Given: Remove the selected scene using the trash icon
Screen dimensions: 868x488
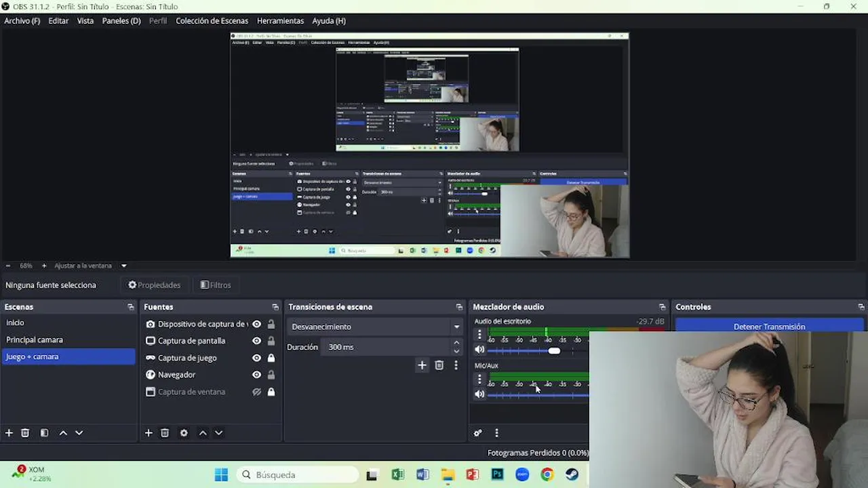Looking at the screenshot, I should 25,433.
